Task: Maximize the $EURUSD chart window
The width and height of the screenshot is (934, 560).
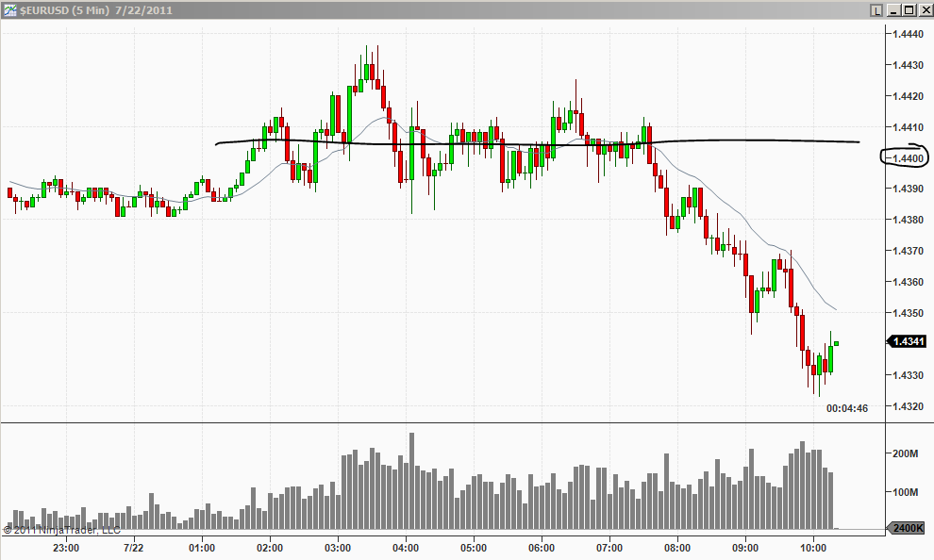Action: 909,10
